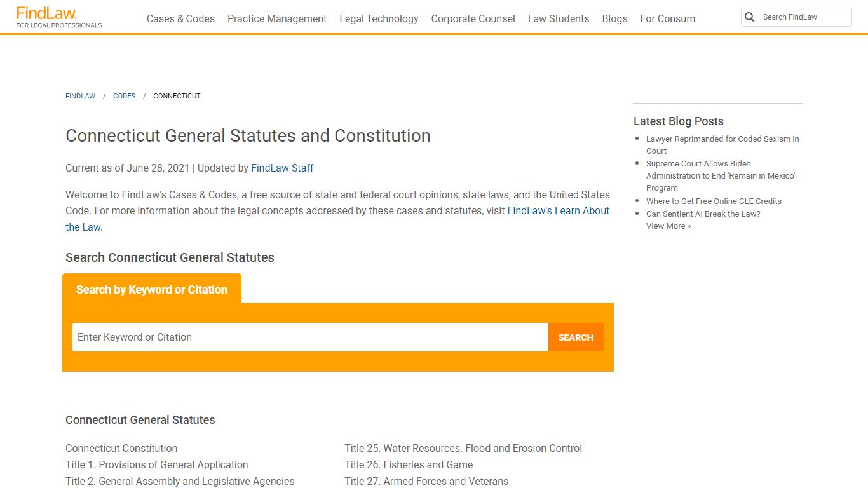Screen dimensions: 868x488
Task: Open the Legal Technology menu
Action: [379, 18]
